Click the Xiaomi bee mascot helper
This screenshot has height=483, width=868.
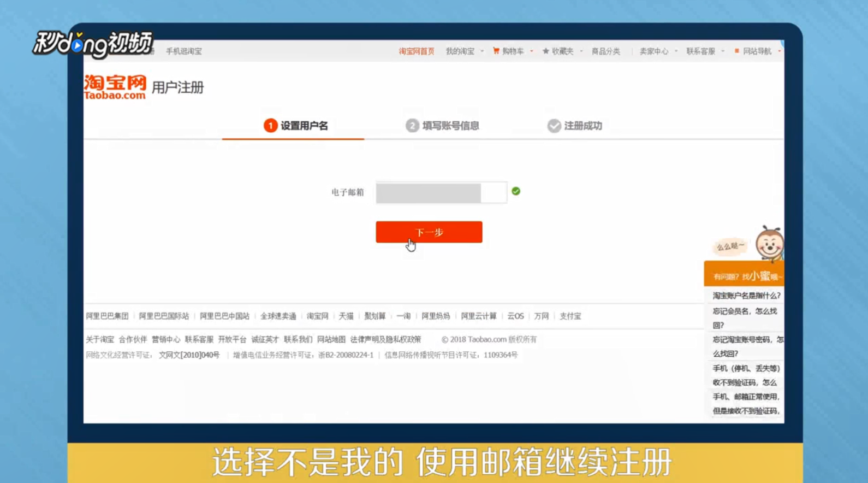click(769, 244)
